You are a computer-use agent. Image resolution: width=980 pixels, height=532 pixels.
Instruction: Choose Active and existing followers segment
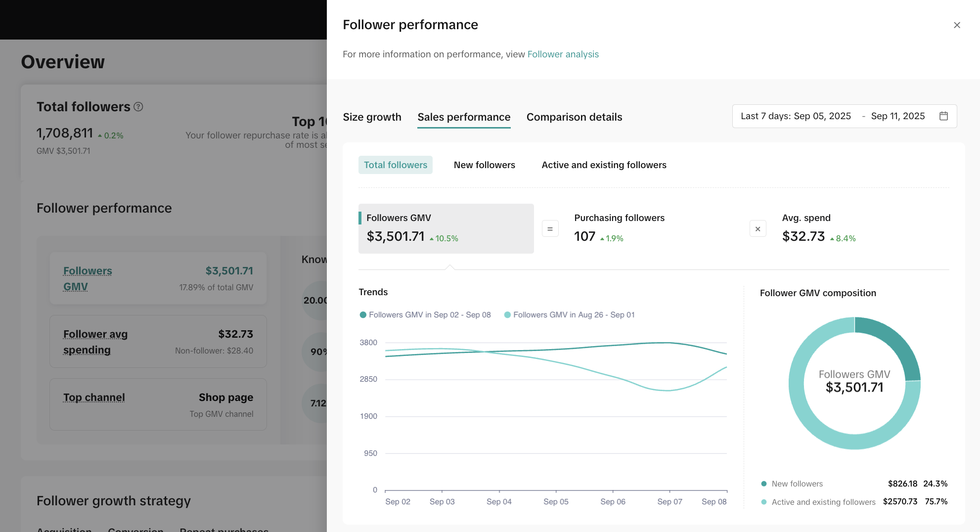[x=604, y=165]
